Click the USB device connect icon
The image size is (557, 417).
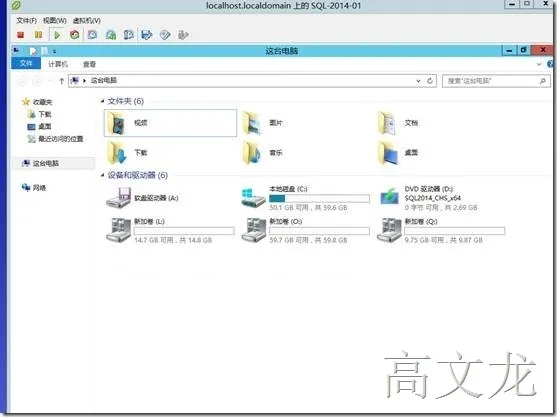[x=183, y=34]
